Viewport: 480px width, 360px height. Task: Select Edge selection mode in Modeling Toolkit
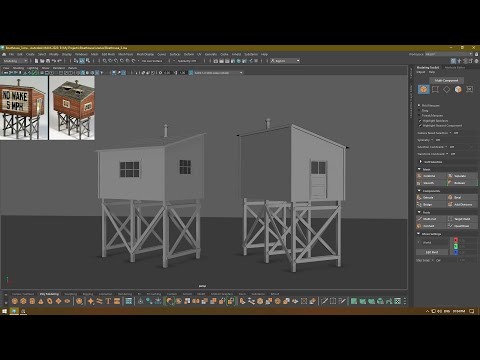(x=446, y=89)
